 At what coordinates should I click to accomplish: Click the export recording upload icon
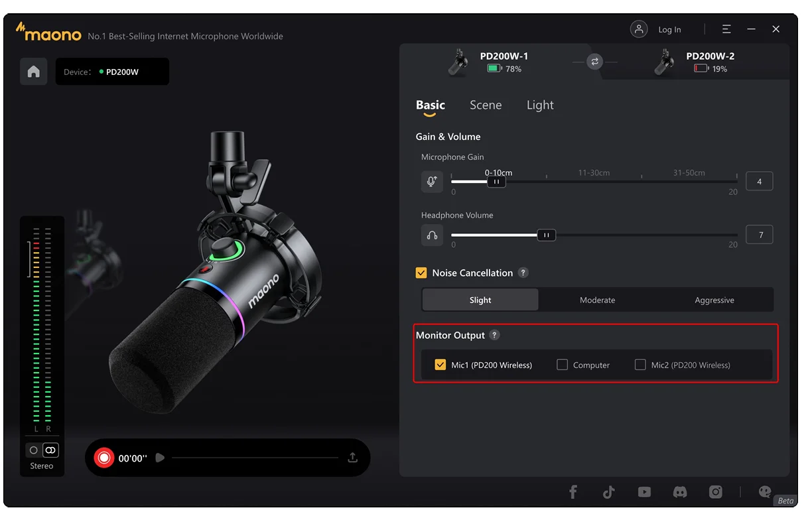[x=353, y=458]
